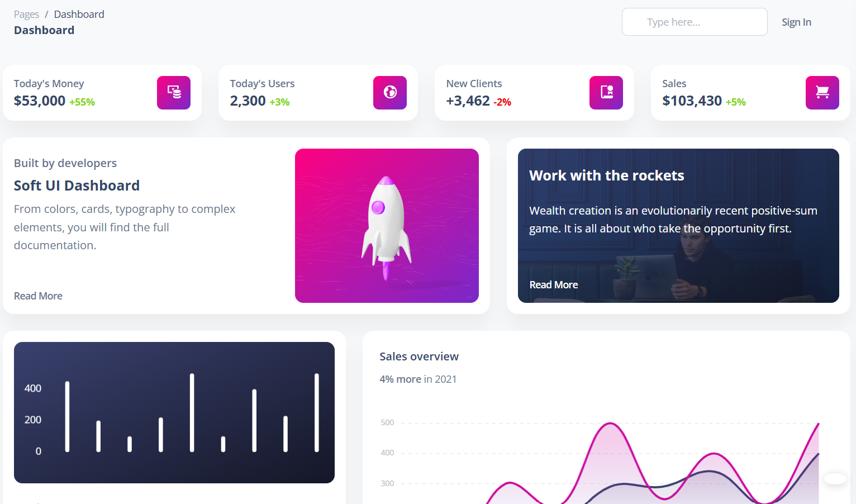
Task: Click the pink line peak near 500
Action: point(609,424)
